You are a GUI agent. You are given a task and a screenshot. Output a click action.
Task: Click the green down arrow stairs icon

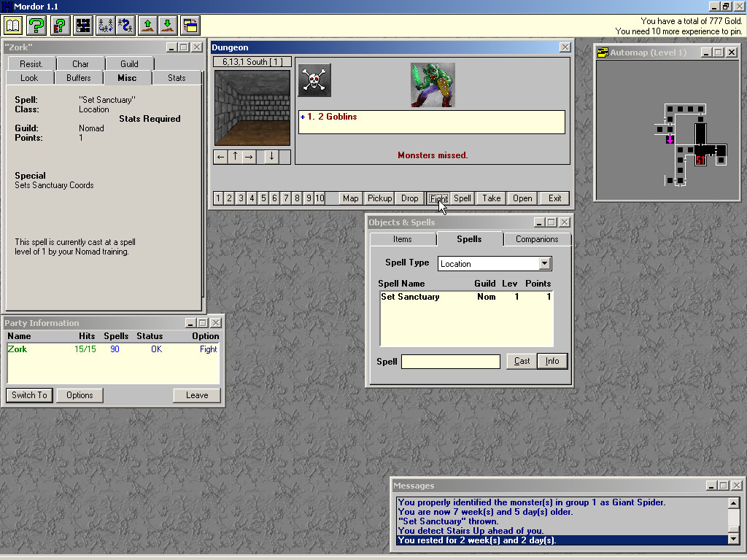tap(168, 26)
